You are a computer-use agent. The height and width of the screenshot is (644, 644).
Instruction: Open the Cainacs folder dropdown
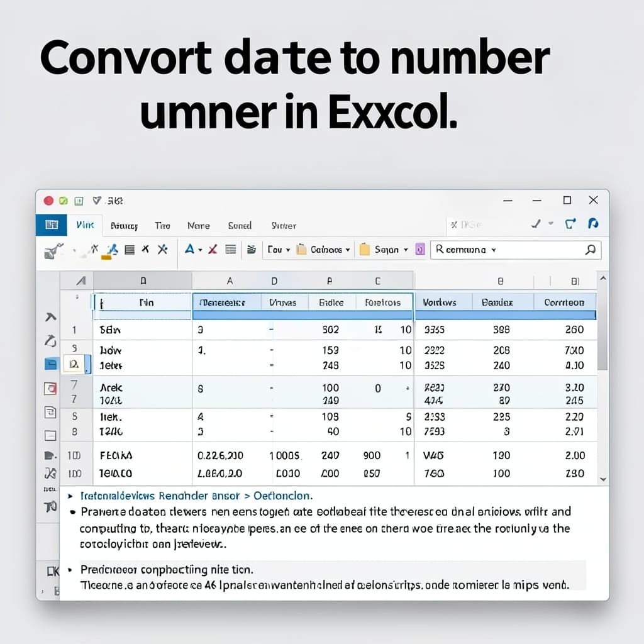point(323,249)
